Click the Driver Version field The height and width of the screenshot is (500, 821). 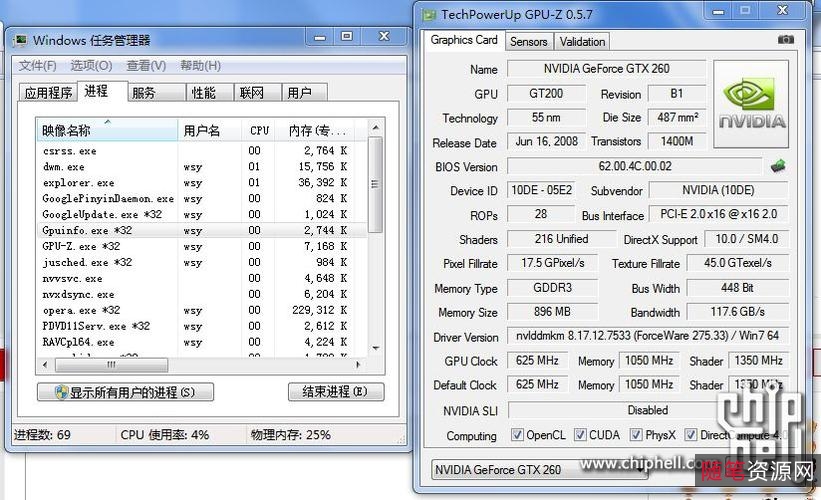point(647,336)
